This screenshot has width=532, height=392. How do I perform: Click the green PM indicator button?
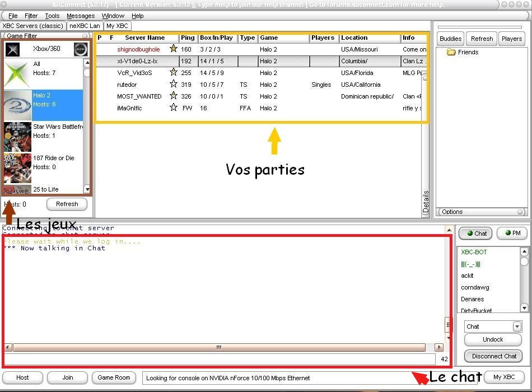point(512,233)
